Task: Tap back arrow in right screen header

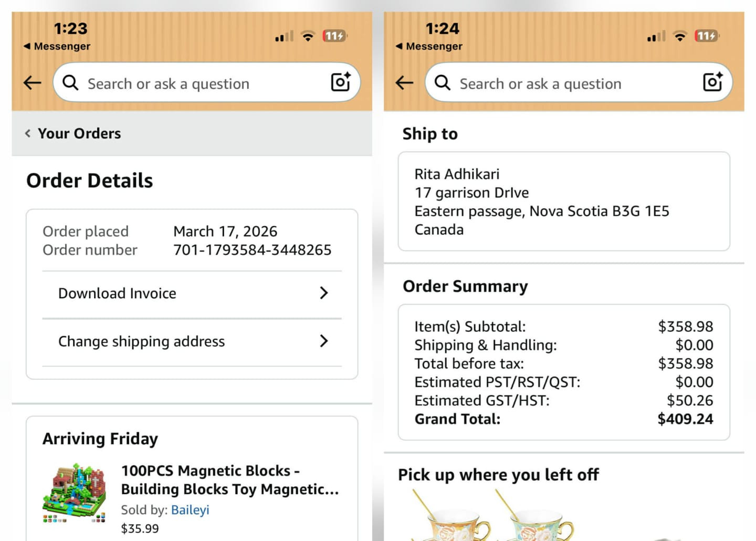Action: pos(404,82)
